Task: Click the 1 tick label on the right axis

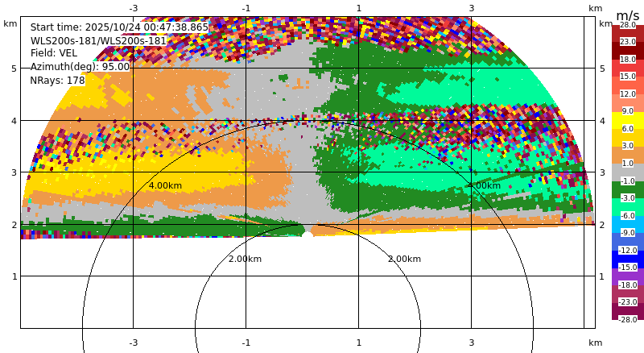Action: pyautogui.click(x=601, y=276)
